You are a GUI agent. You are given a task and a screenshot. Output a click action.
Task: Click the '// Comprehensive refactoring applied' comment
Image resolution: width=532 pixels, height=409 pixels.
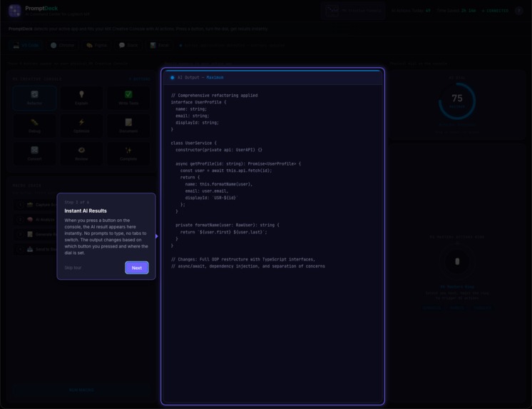(x=214, y=96)
